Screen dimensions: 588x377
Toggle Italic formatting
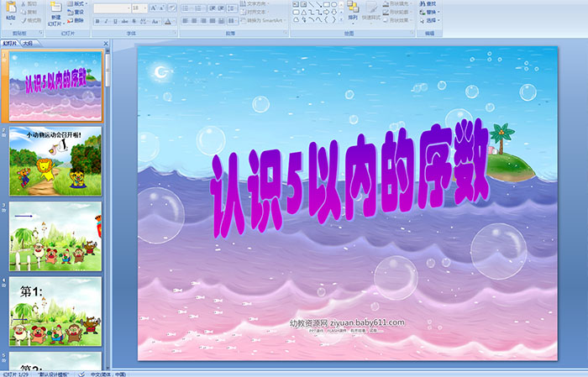pyautogui.click(x=106, y=22)
